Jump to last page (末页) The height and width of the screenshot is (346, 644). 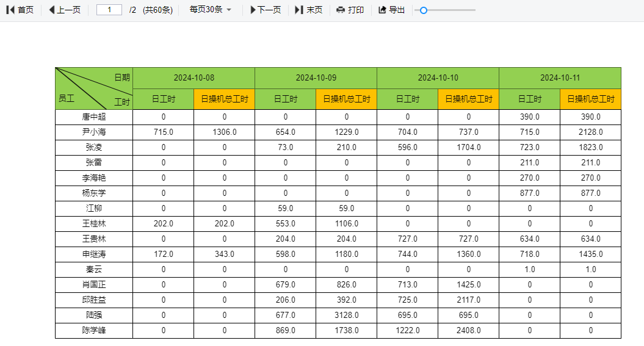point(309,10)
